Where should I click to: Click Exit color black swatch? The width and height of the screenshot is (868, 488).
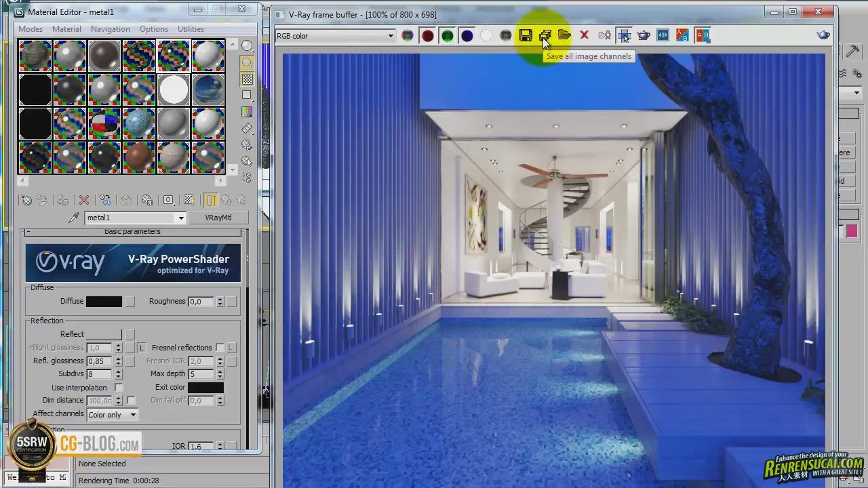coord(205,388)
